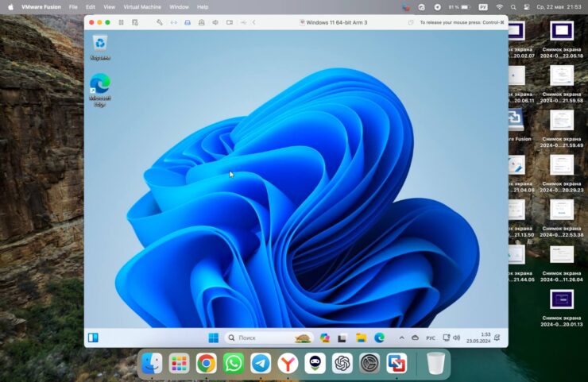Viewport: 588px width, 382px height.
Task: Select screenshot file ending 11.26.04 on desktop
Action: point(561,263)
